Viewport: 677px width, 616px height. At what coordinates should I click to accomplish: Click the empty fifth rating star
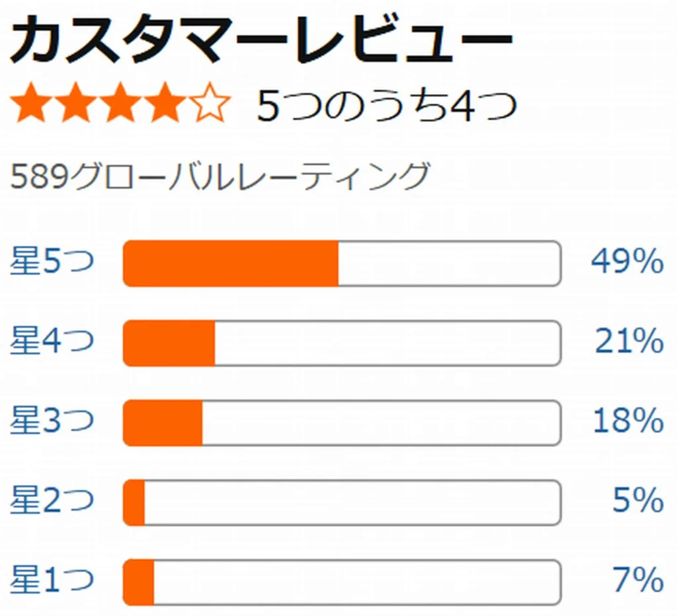click(210, 102)
